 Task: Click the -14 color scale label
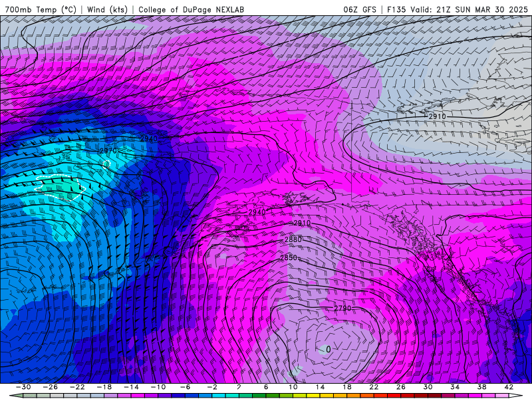131,387
